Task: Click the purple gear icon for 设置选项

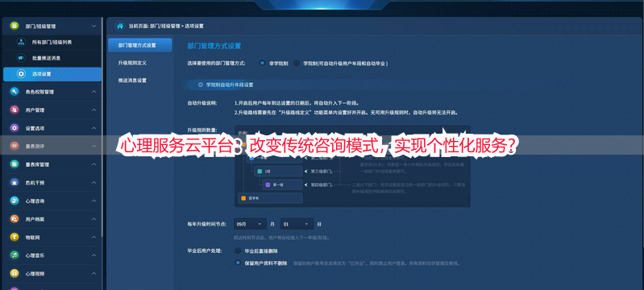Action: 15,128
